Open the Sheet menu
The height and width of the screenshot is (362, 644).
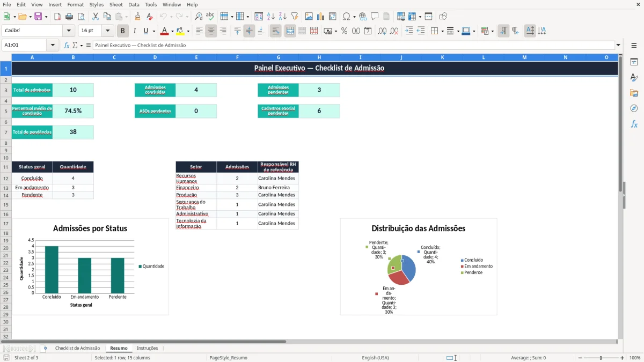click(116, 4)
